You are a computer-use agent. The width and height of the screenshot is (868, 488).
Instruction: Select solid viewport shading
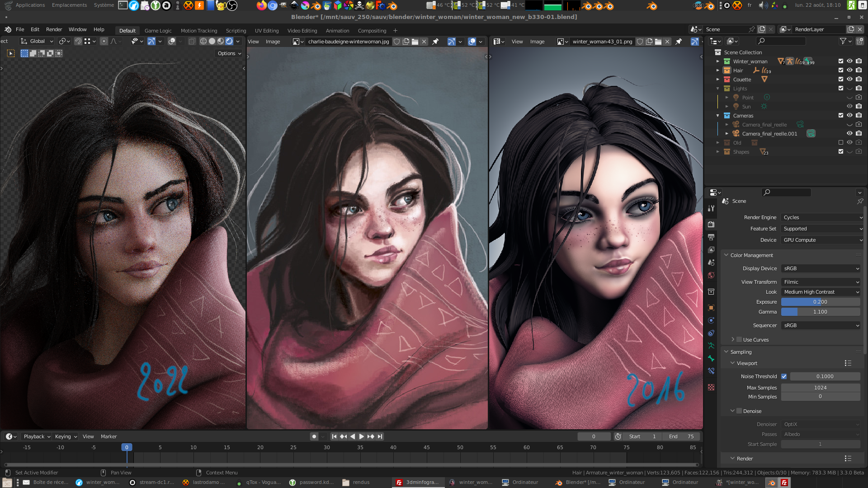point(212,41)
